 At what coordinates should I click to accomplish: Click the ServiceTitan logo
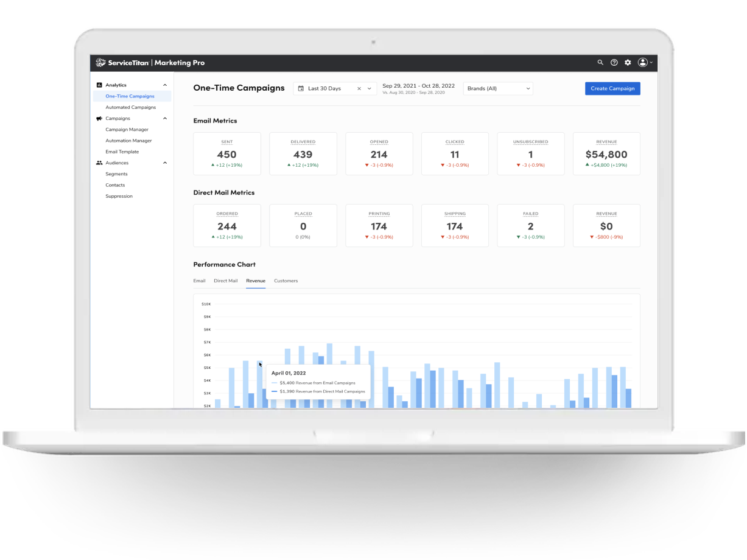(x=122, y=63)
